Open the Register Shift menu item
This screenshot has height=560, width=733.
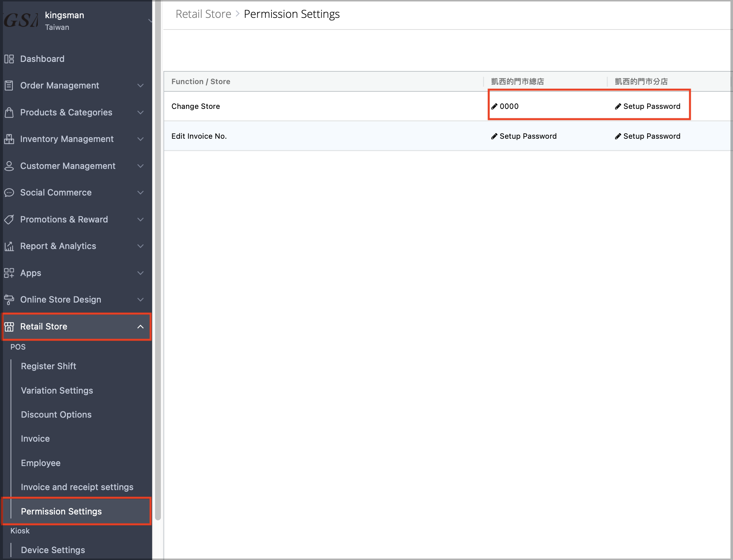[48, 366]
